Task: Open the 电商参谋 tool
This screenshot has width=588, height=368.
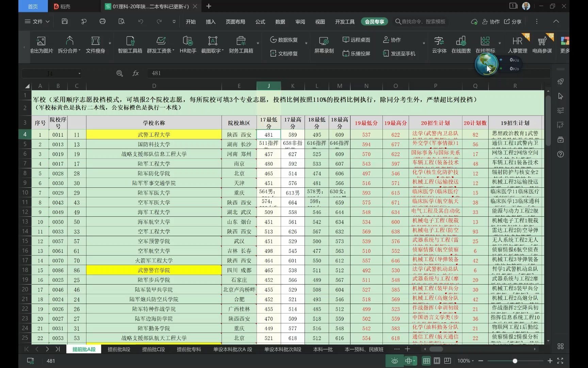Action: point(542,45)
